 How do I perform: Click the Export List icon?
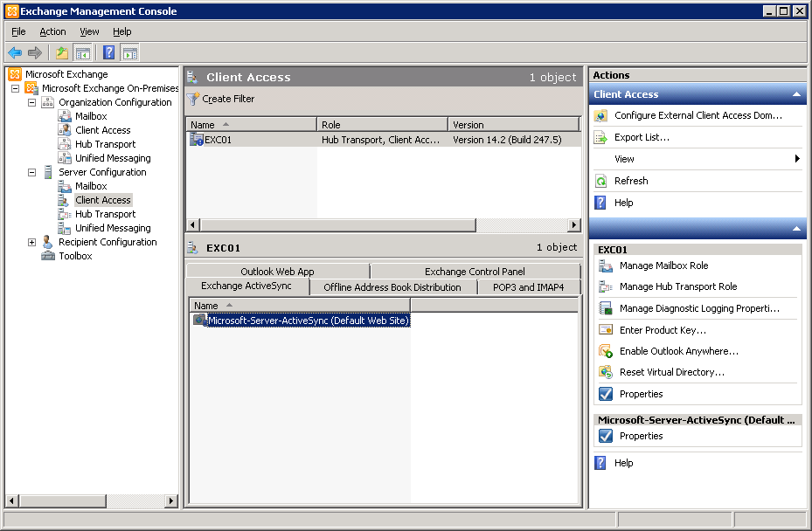[x=600, y=137]
